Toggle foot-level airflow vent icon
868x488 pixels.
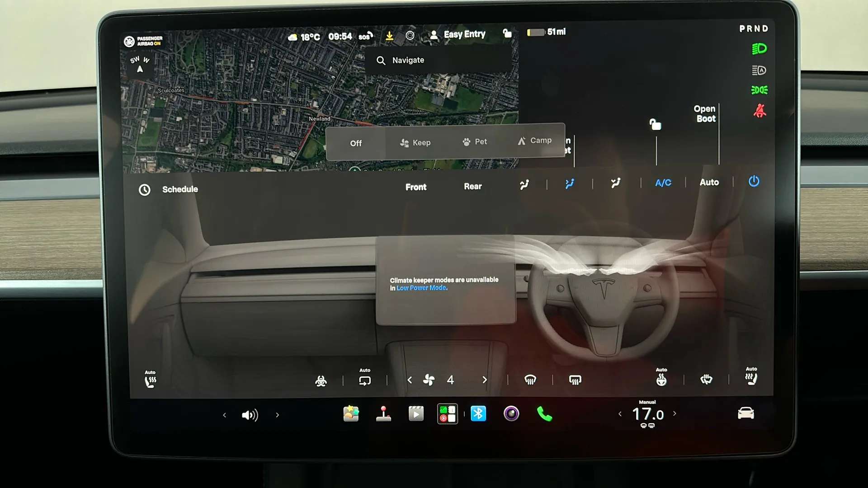(x=615, y=183)
